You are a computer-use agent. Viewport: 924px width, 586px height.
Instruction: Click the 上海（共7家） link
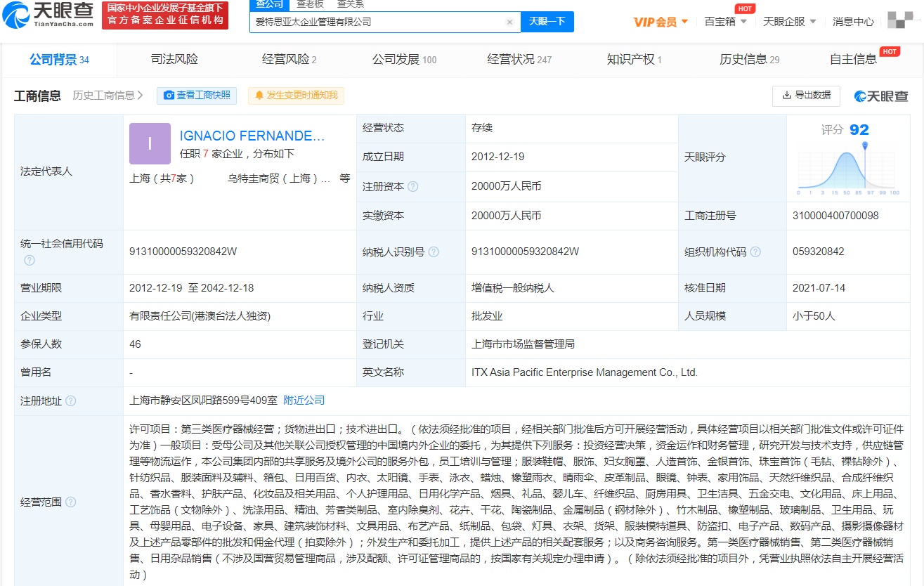[162, 178]
